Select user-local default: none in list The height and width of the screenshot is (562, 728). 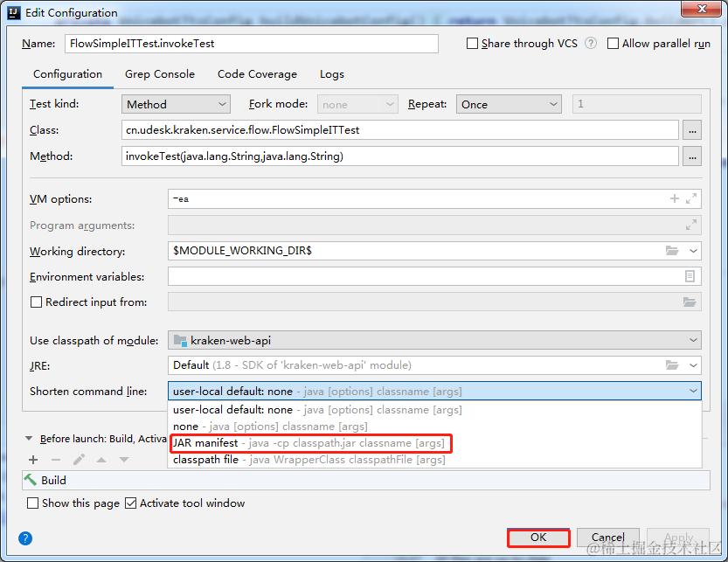click(x=434, y=410)
